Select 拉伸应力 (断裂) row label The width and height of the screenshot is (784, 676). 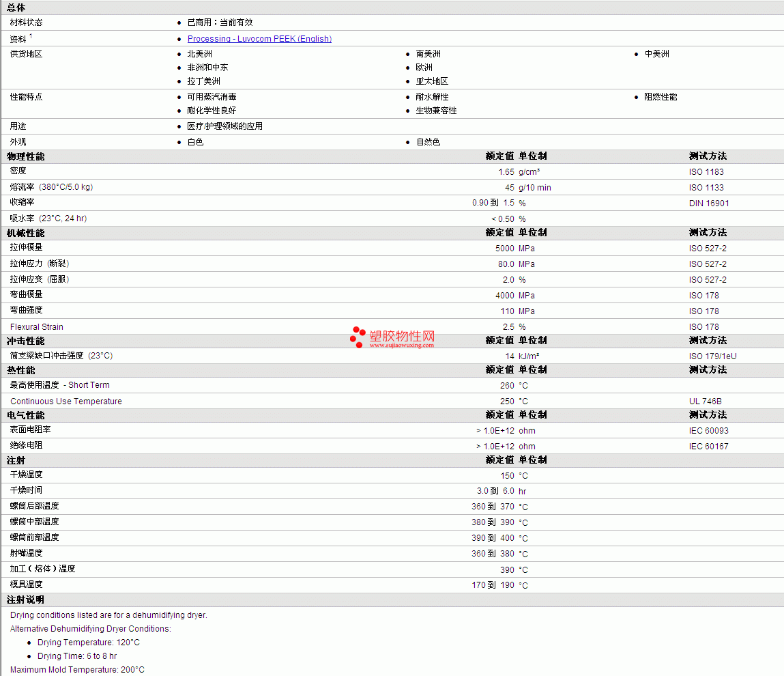40,263
